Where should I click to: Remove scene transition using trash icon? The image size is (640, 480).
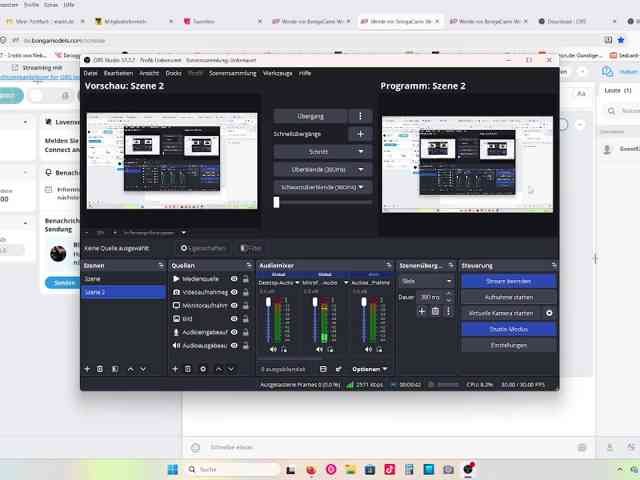(x=435, y=311)
